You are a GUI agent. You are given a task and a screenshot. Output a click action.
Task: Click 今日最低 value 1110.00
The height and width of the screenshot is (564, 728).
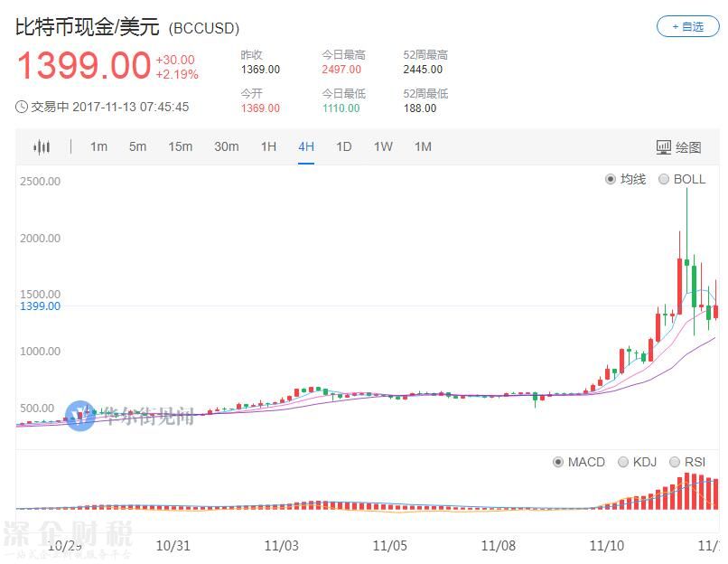click(x=341, y=108)
